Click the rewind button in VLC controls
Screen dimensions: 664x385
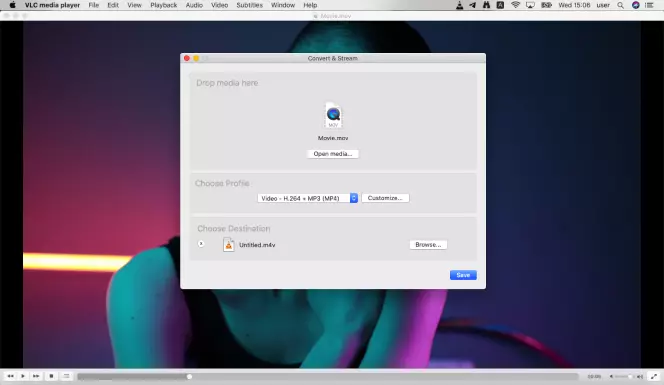click(x=10, y=376)
